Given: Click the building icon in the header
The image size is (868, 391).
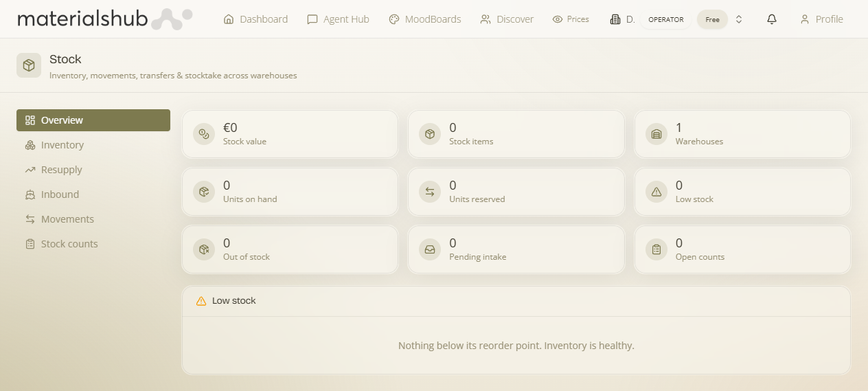Looking at the screenshot, I should (x=615, y=19).
